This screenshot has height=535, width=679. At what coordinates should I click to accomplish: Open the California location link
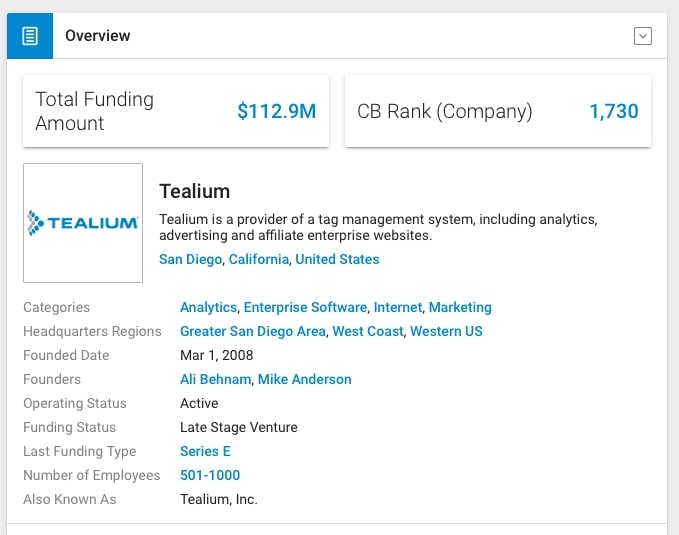tap(259, 259)
